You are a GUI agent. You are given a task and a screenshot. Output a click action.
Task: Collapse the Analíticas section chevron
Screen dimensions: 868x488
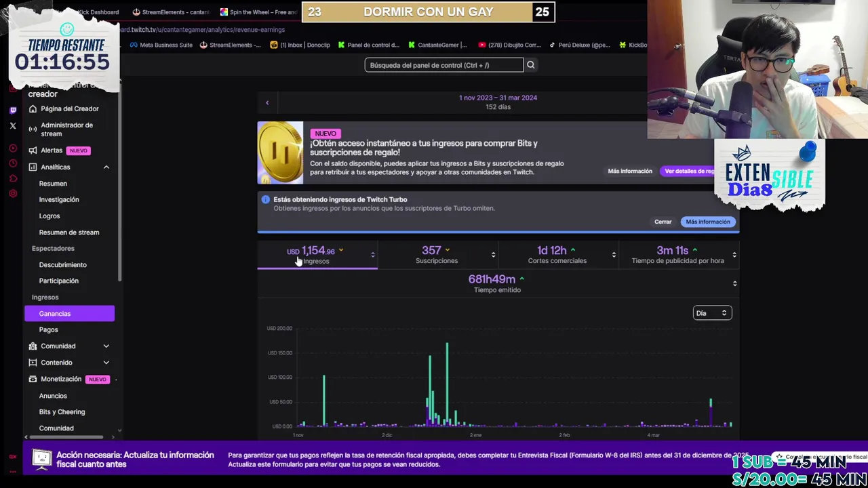106,167
